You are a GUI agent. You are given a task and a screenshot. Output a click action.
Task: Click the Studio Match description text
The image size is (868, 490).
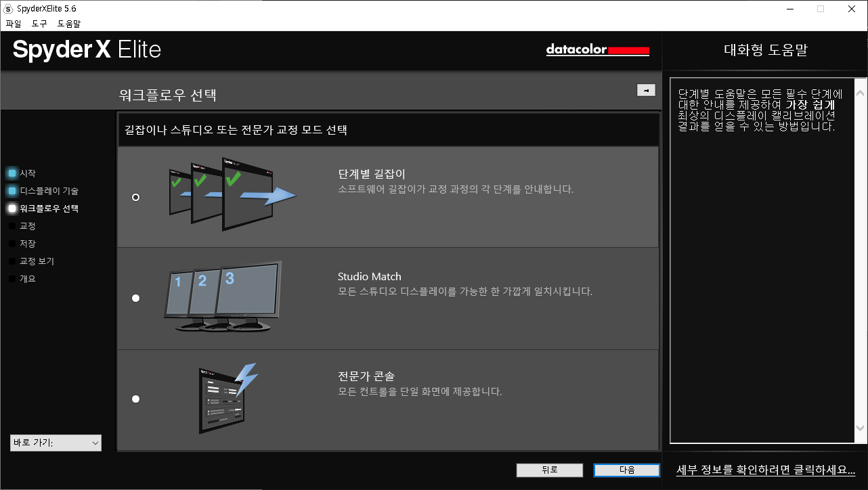pos(465,292)
